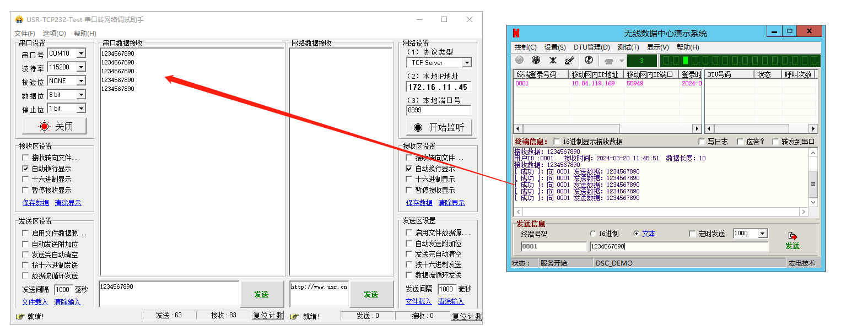The image size is (868, 330).
Task: Click the 开始监听 button
Action: [x=439, y=127]
